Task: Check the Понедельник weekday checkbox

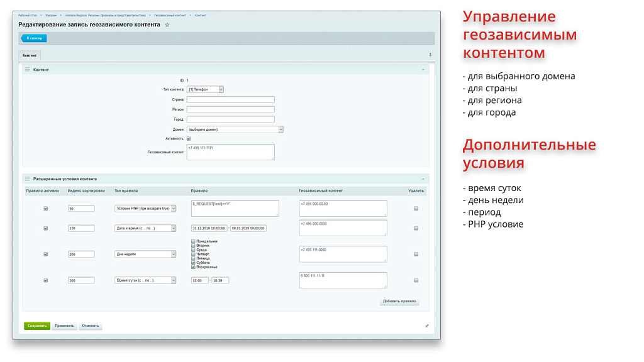Action: tap(193, 241)
